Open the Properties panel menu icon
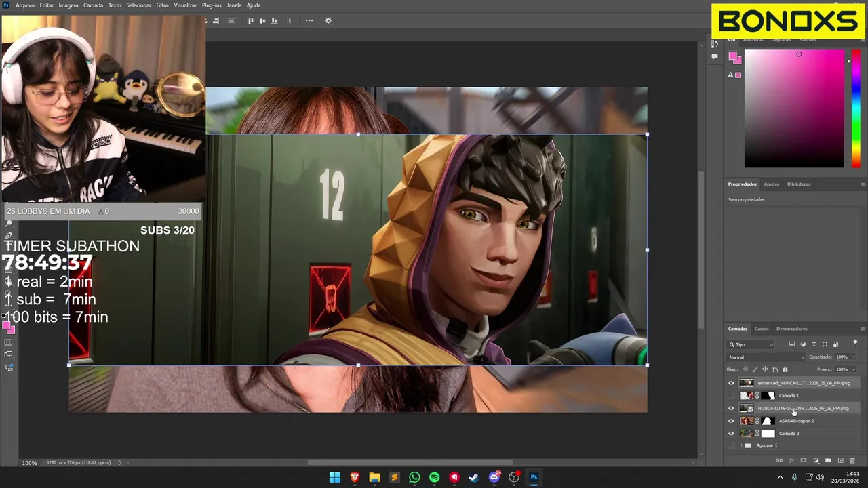The image size is (868, 488). click(x=863, y=184)
